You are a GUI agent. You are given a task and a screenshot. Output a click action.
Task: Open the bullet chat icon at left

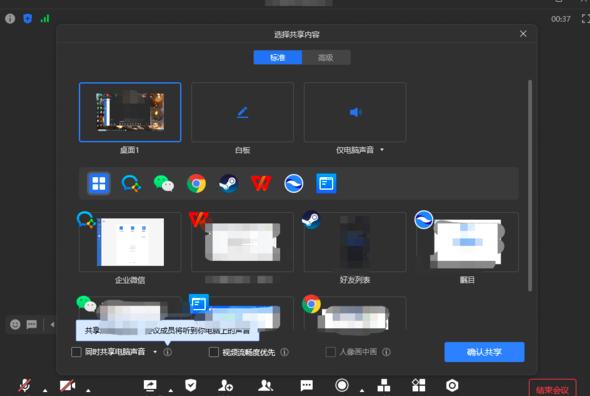pyautogui.click(x=32, y=324)
